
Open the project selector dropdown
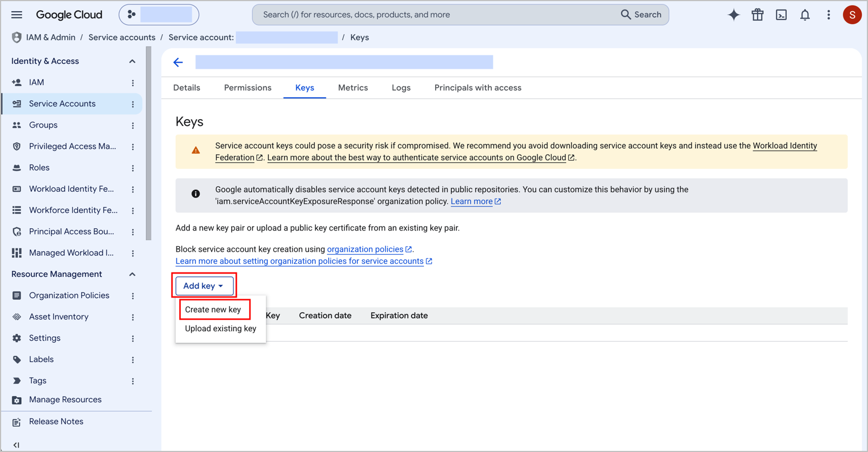click(159, 15)
